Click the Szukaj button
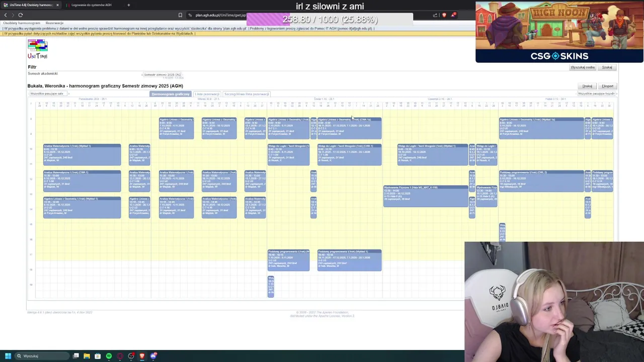 pos(607,67)
